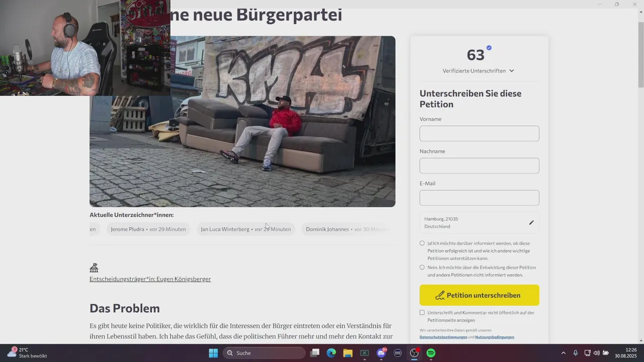Open the round keyboard-like taskbar app icon
Viewport: 644px width, 362px height.
pyautogui.click(x=398, y=353)
